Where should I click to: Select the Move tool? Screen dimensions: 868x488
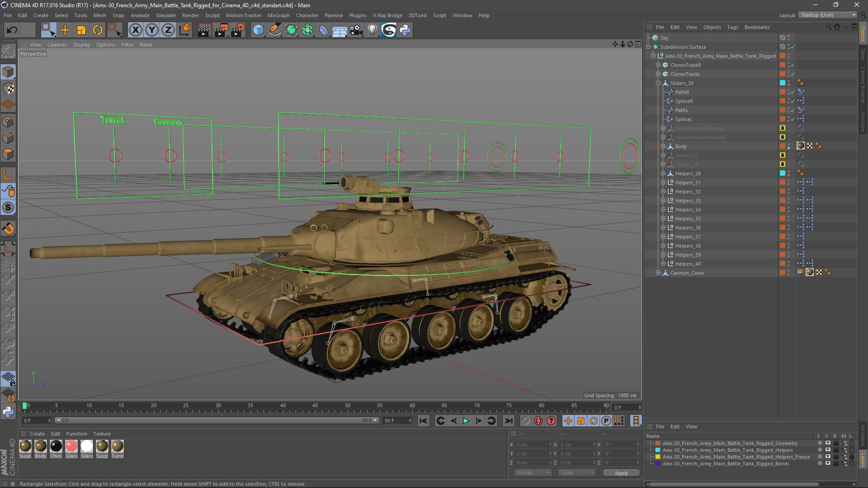tap(65, 30)
